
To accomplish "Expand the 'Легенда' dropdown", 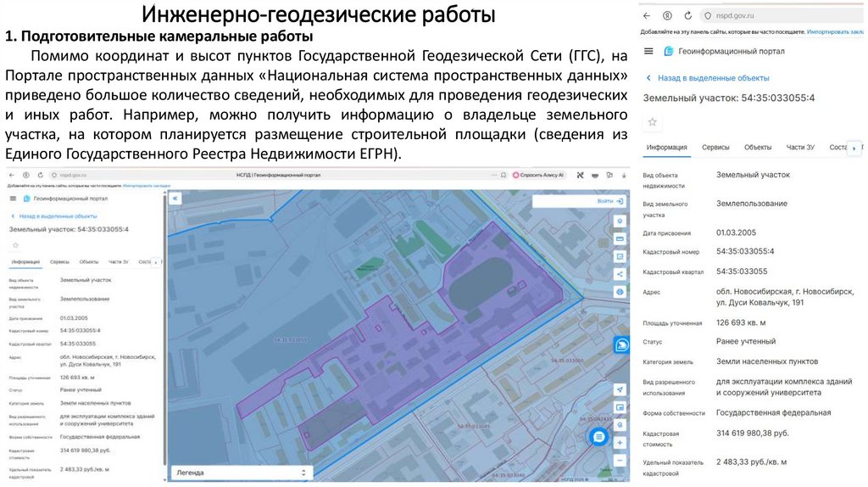I will (x=241, y=473).
